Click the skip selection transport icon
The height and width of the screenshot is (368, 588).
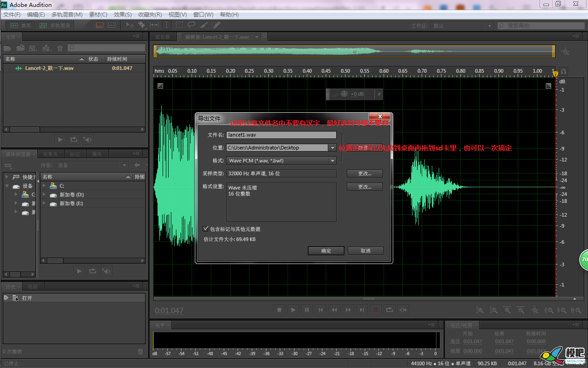coord(403,310)
